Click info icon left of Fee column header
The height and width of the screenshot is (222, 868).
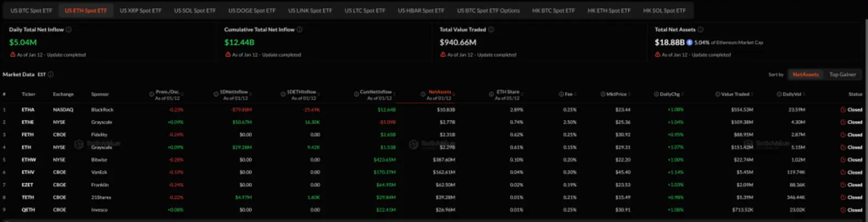pyautogui.click(x=561, y=95)
